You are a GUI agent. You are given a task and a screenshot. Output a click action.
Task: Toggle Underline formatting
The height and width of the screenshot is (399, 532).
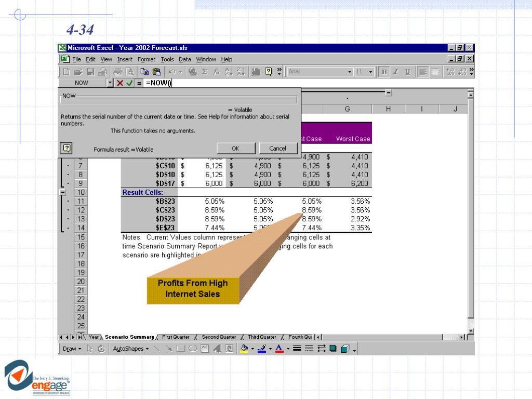(x=408, y=72)
